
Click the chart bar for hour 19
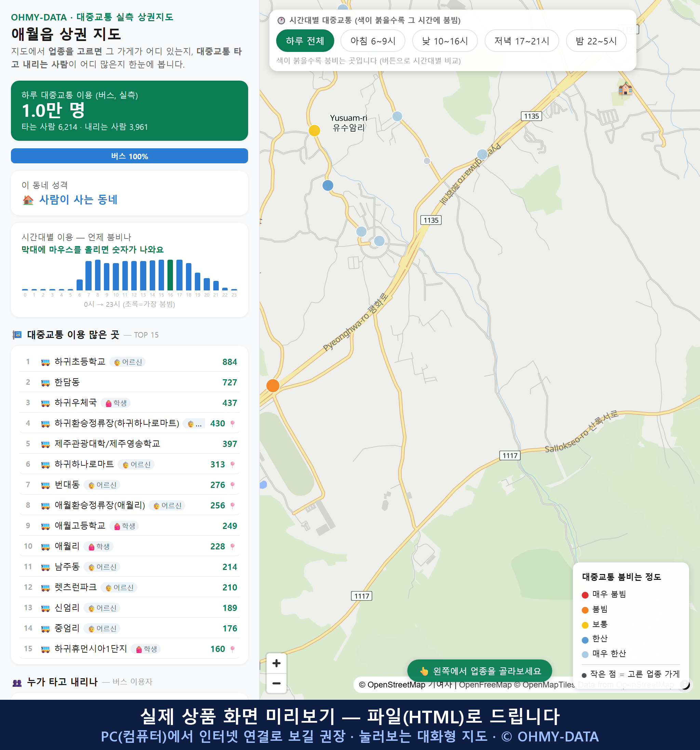197,281
